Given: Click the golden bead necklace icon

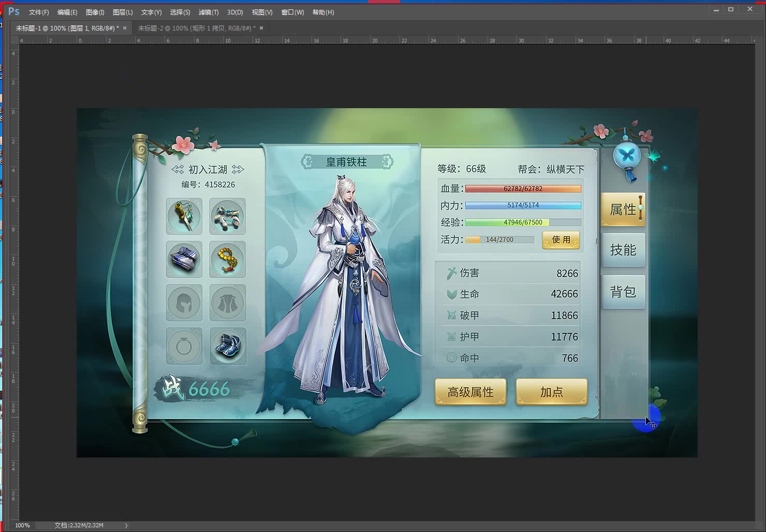Looking at the screenshot, I should point(227,259).
